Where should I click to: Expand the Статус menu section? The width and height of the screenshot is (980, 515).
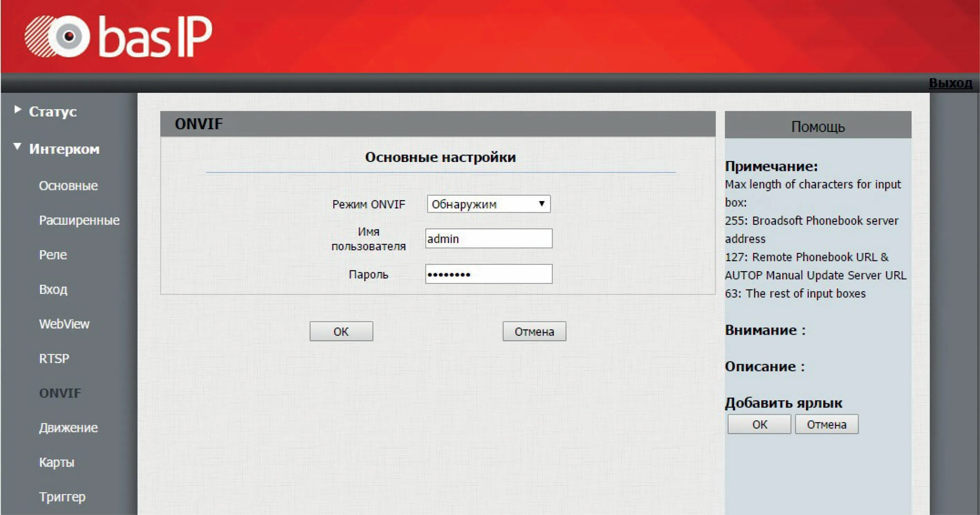click(x=53, y=111)
